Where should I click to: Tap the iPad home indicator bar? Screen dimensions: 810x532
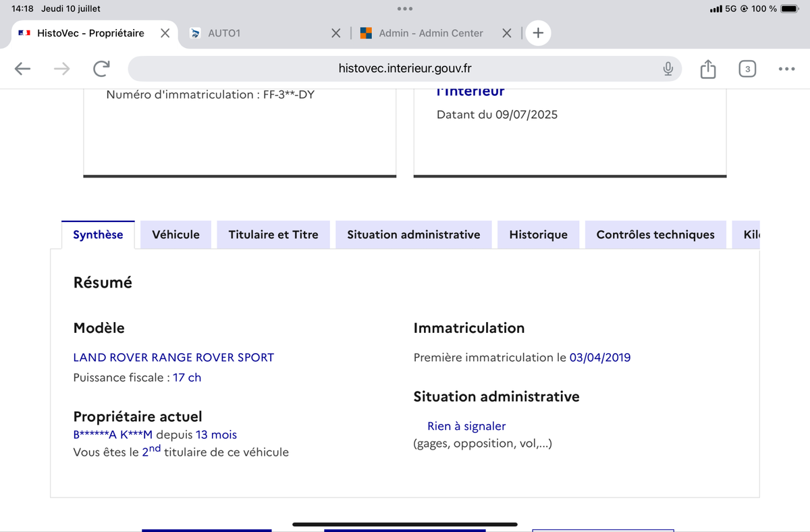click(x=405, y=524)
